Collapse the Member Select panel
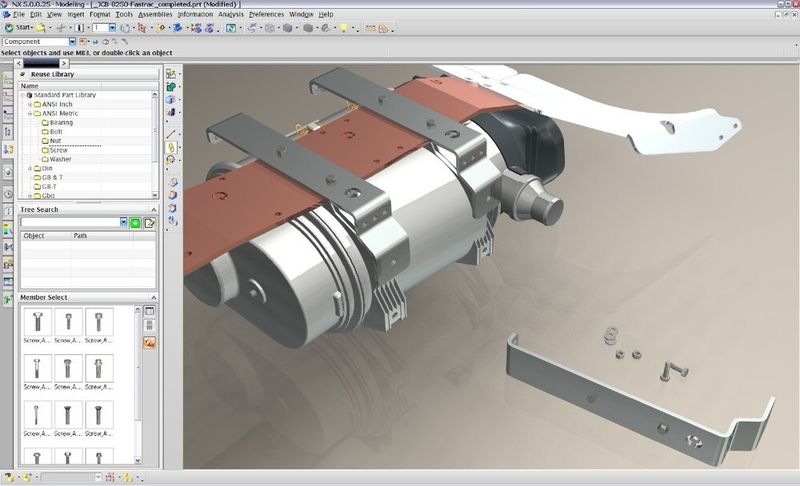800x486 pixels. click(x=153, y=297)
